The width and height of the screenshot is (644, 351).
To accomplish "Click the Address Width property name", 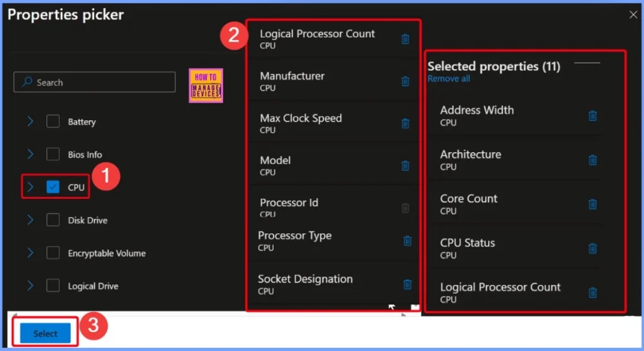I will 477,110.
